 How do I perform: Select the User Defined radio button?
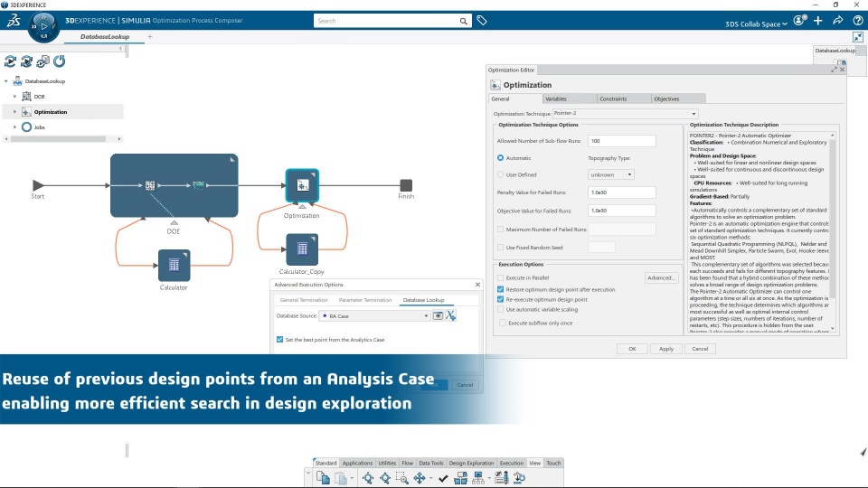tap(500, 174)
